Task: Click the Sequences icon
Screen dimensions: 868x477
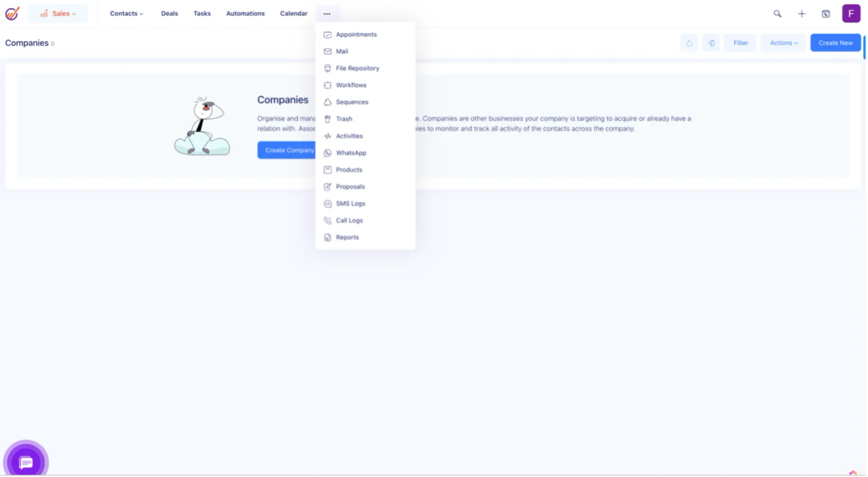Action: [328, 102]
